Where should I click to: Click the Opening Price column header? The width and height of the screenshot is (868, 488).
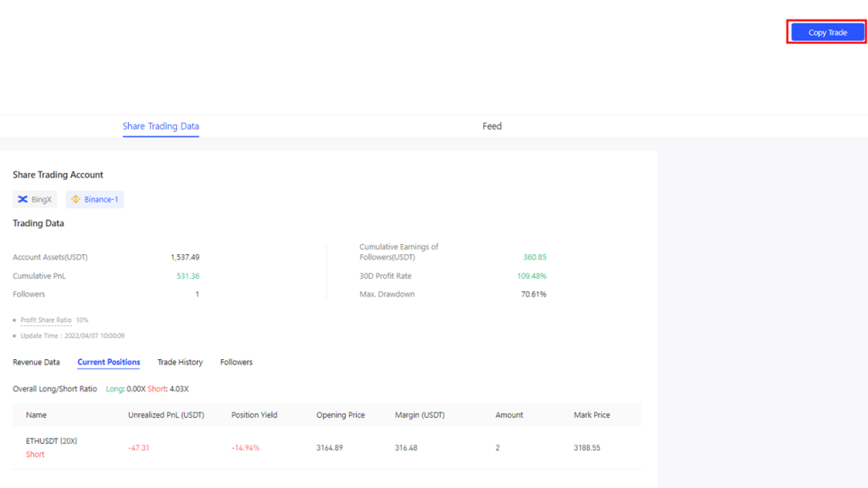pyautogui.click(x=341, y=414)
